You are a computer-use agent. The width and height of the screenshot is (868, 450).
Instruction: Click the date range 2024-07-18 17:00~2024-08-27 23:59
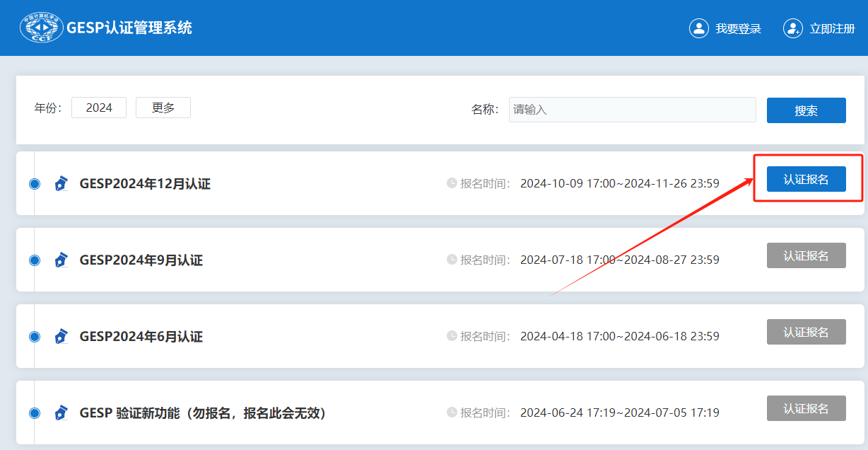(x=620, y=260)
